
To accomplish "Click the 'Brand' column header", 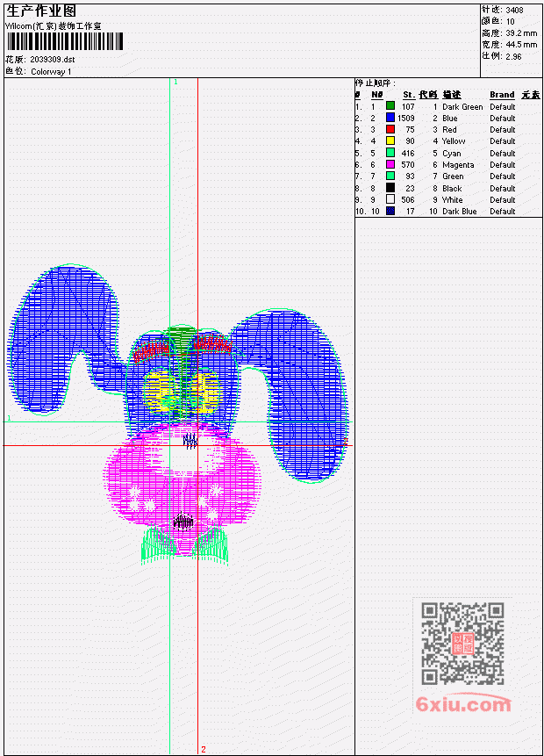I will [502, 95].
